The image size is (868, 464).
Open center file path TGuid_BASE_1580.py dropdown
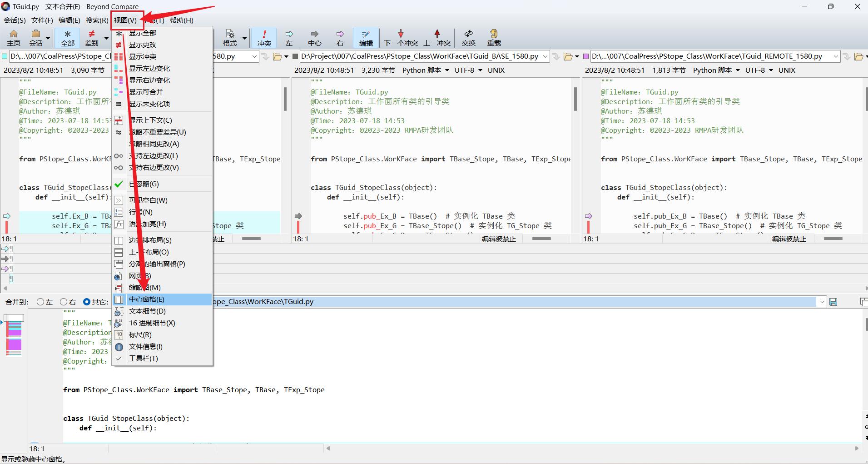pos(545,56)
